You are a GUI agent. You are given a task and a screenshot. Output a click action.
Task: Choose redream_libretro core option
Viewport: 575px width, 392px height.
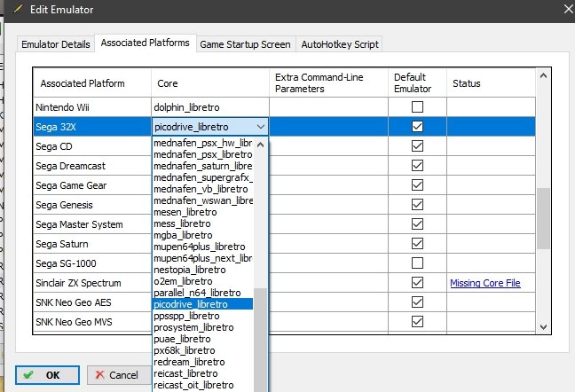pos(203,362)
